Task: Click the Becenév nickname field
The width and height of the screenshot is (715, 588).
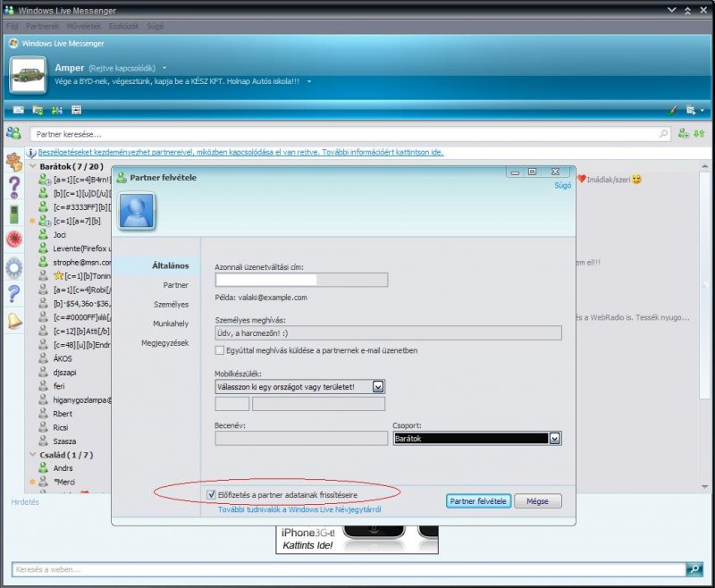Action: (x=301, y=439)
